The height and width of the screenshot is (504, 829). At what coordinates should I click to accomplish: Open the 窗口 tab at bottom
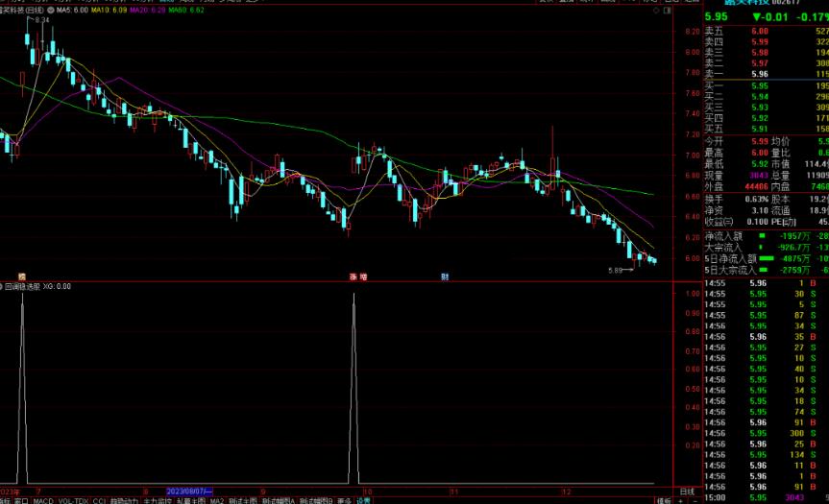point(21,500)
